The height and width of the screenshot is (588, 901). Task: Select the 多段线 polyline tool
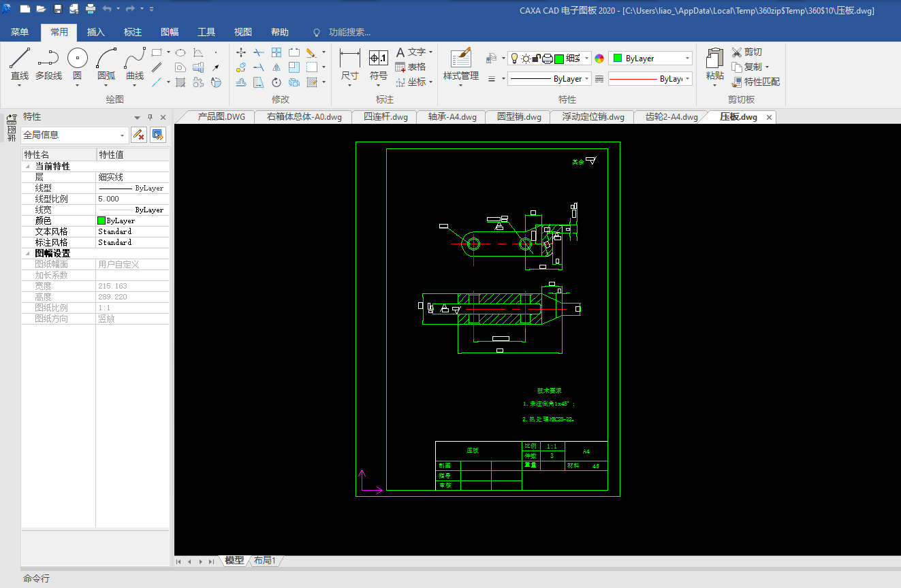48,64
